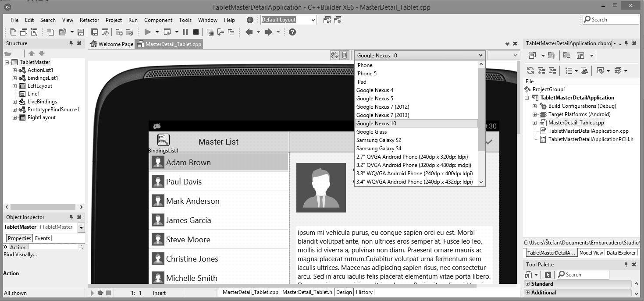Switch to the Welcome Page tab
Image resolution: width=644 pixels, height=301 pixels.
(112, 44)
